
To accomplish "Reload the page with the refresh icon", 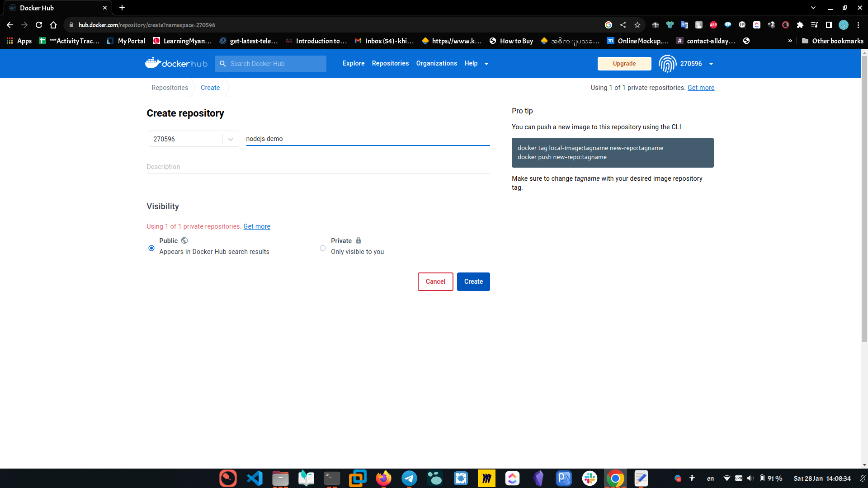I will pyautogui.click(x=39, y=25).
